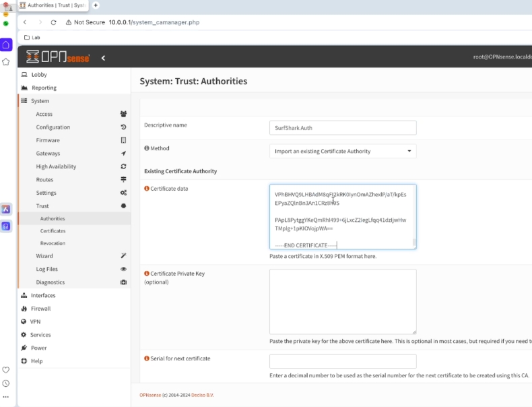Image resolution: width=532 pixels, height=407 pixels.
Task: Click the Log Files eye icon
Action: [x=123, y=269]
